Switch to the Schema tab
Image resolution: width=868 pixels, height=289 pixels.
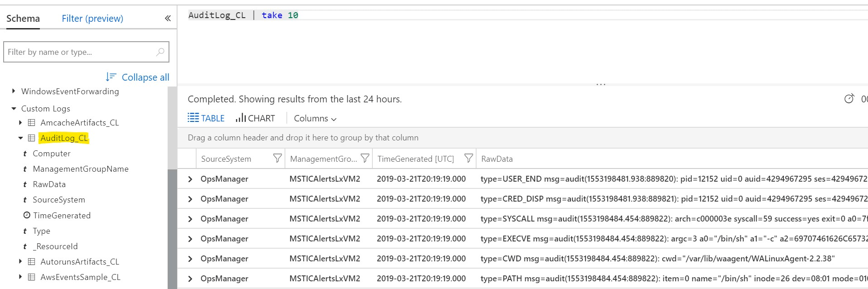23,19
